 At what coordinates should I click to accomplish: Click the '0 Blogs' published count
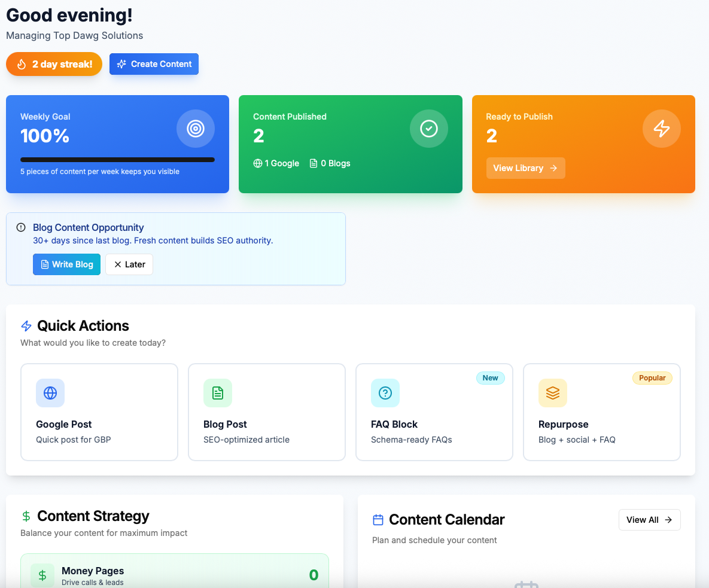pyautogui.click(x=330, y=164)
